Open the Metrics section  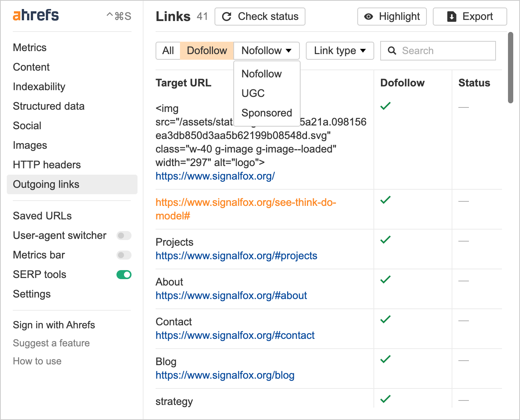[x=30, y=48]
